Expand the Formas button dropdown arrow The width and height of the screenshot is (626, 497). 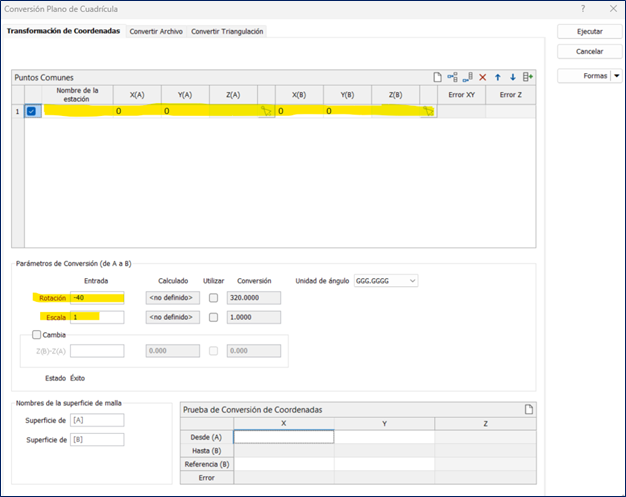point(616,76)
